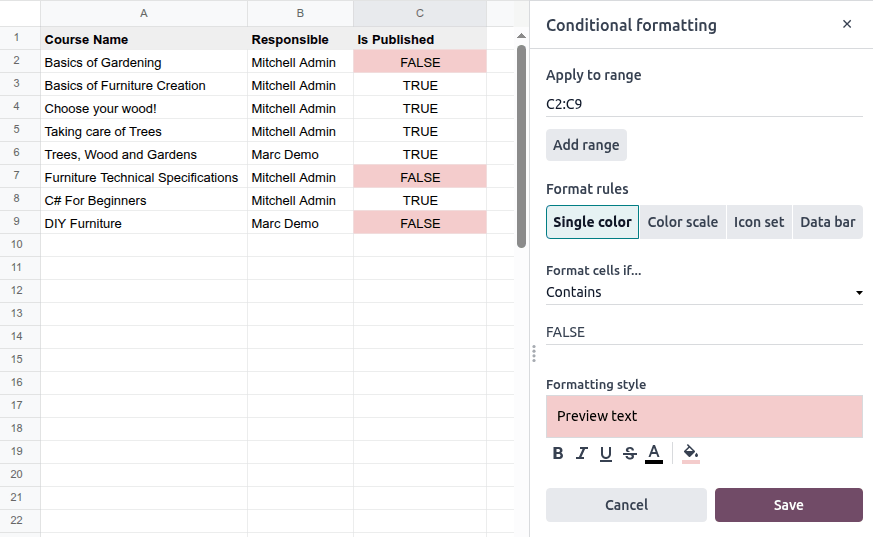This screenshot has width=873, height=537.
Task: Cancel the conditional formatting edit
Action: (626, 505)
